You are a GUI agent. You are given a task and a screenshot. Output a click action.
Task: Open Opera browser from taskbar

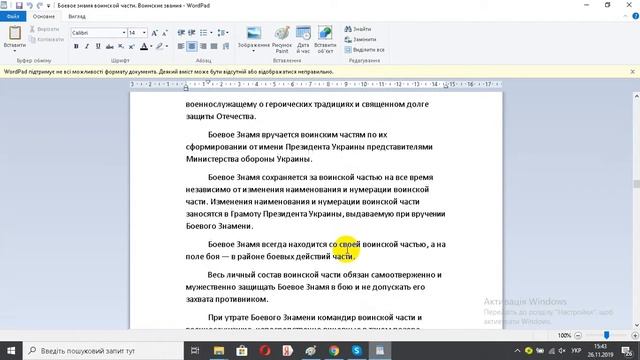265,351
